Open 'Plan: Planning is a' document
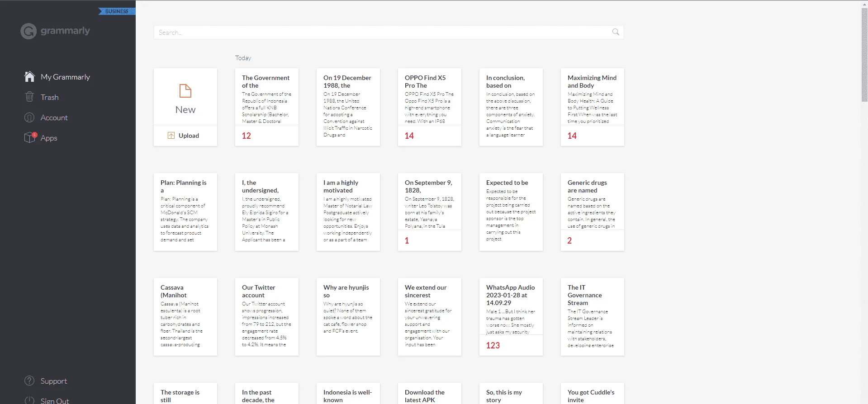Screen dimensions: 868x404 pyautogui.click(x=185, y=212)
